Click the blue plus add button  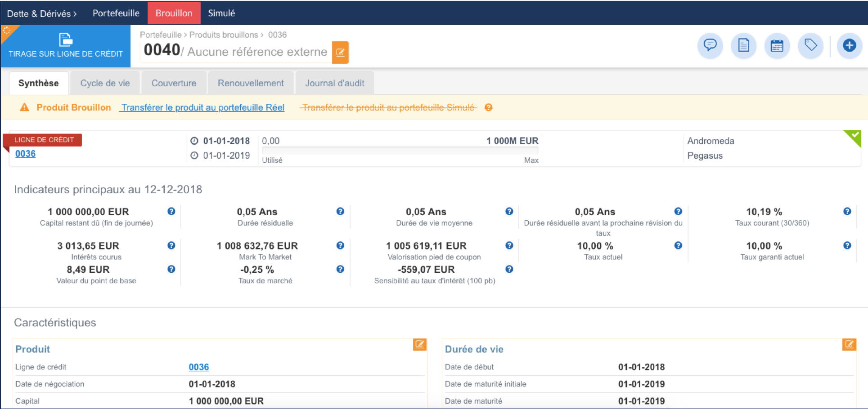point(849,45)
